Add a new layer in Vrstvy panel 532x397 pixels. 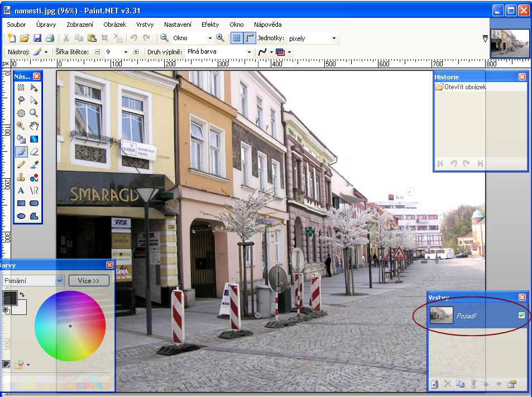tap(434, 384)
